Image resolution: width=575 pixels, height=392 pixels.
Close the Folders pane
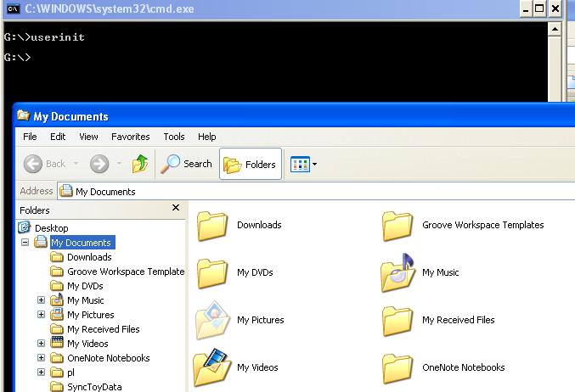(176, 208)
